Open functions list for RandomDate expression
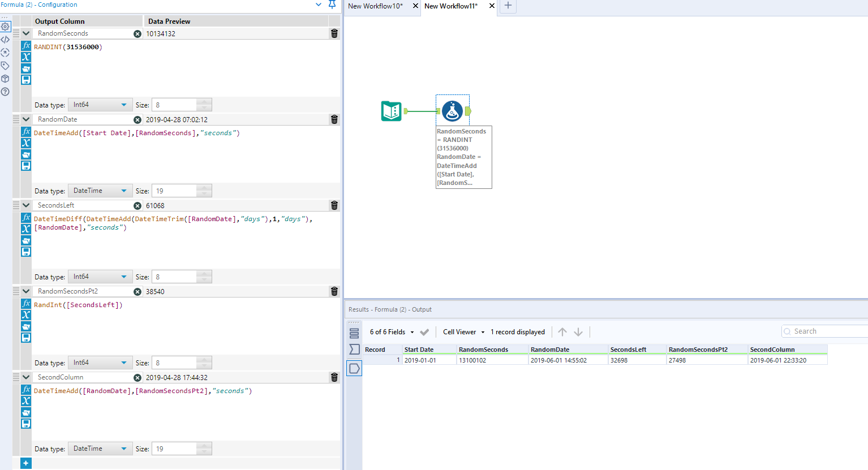The width and height of the screenshot is (868, 470). (x=26, y=131)
